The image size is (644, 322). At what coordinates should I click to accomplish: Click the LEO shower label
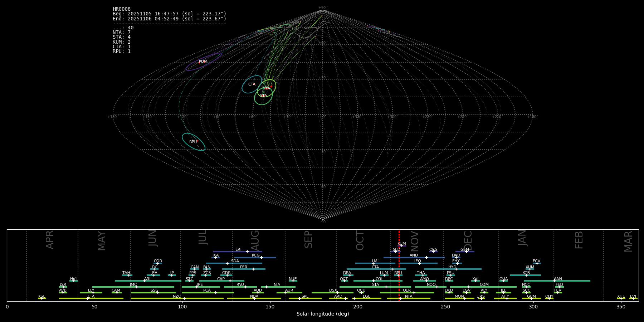pyautogui.click(x=417, y=261)
